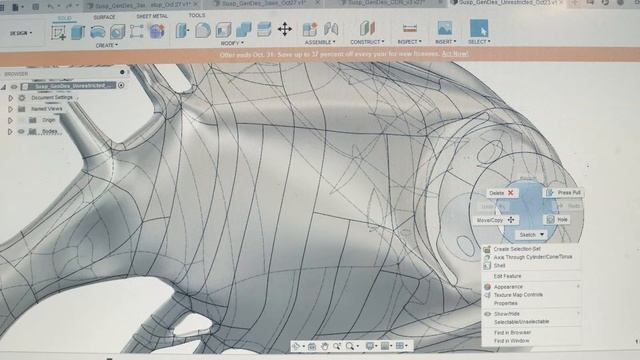Select the Create Sketch tool icon

click(x=58, y=32)
